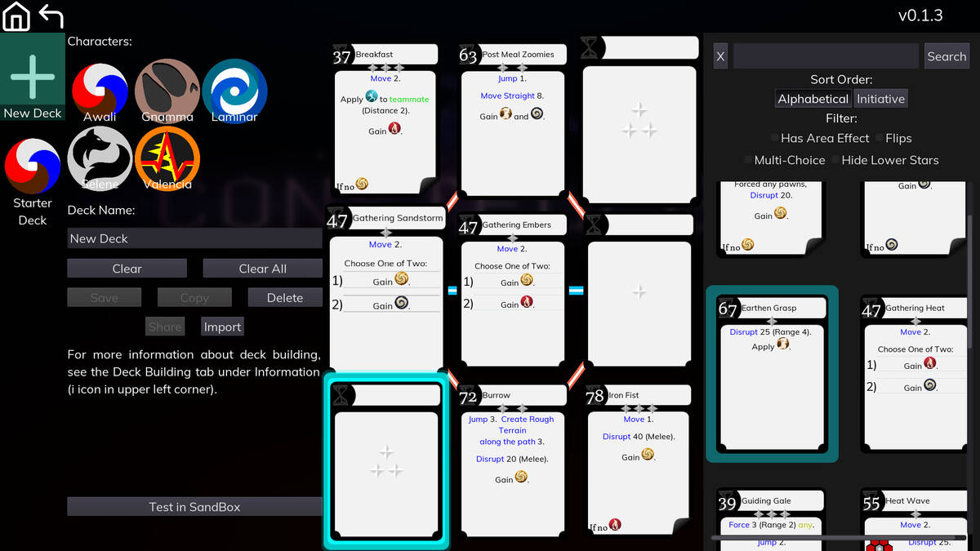Click the highlighted empty deck slot beside Burrow
The image size is (980, 551).
[x=385, y=462]
